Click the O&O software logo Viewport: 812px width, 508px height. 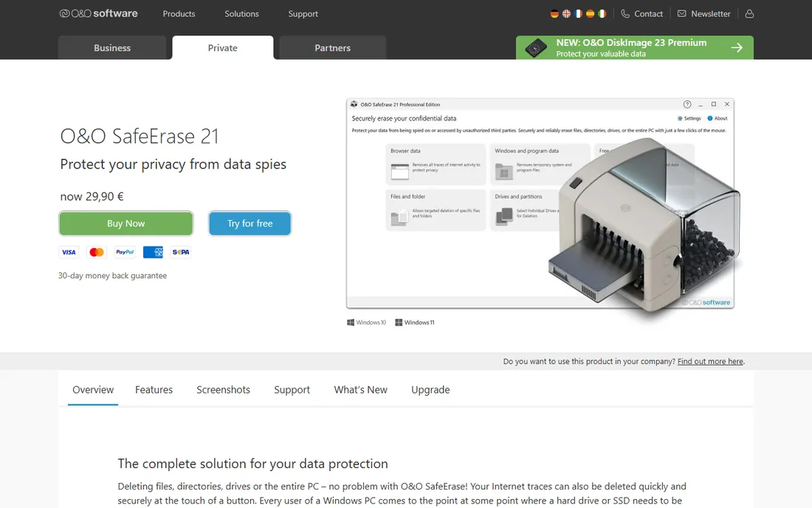tap(98, 13)
